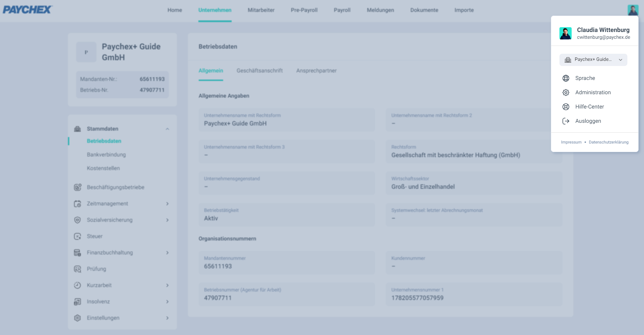The height and width of the screenshot is (335, 644).
Task: Click the Unternehmensnummer 1 field
Action: click(x=474, y=295)
